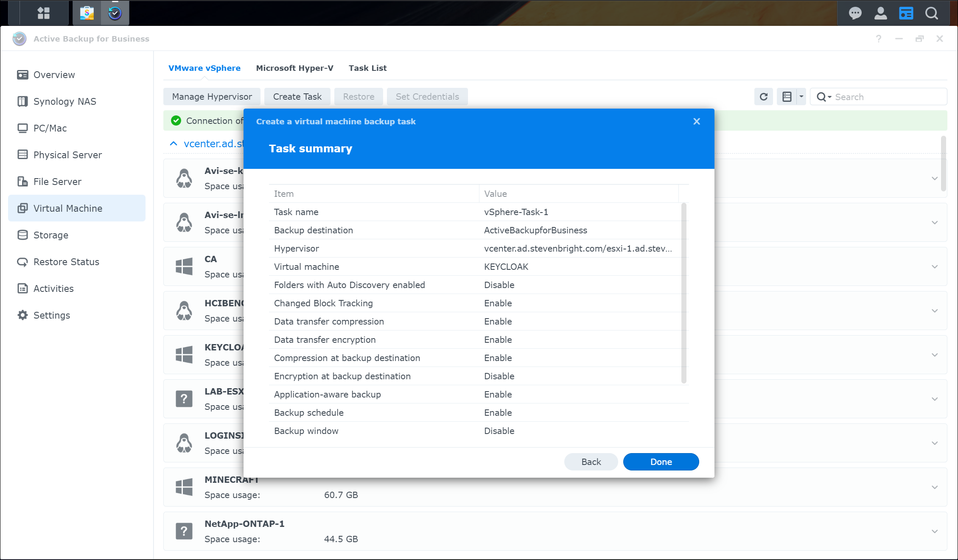
Task: Expand the MINECRAFT VM row chevron
Action: click(x=934, y=487)
